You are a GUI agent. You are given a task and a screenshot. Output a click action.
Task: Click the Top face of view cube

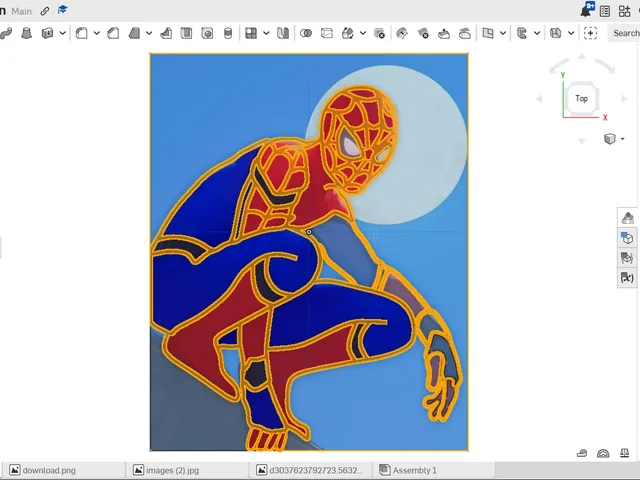(x=582, y=98)
